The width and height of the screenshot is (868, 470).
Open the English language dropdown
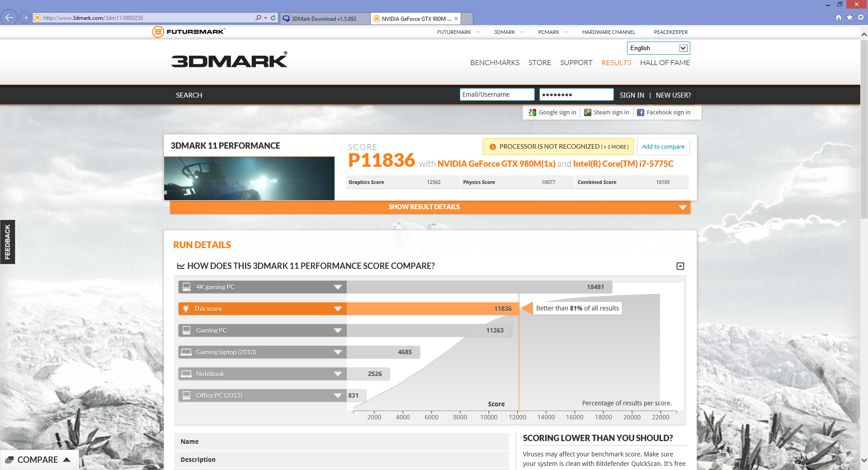coord(658,48)
